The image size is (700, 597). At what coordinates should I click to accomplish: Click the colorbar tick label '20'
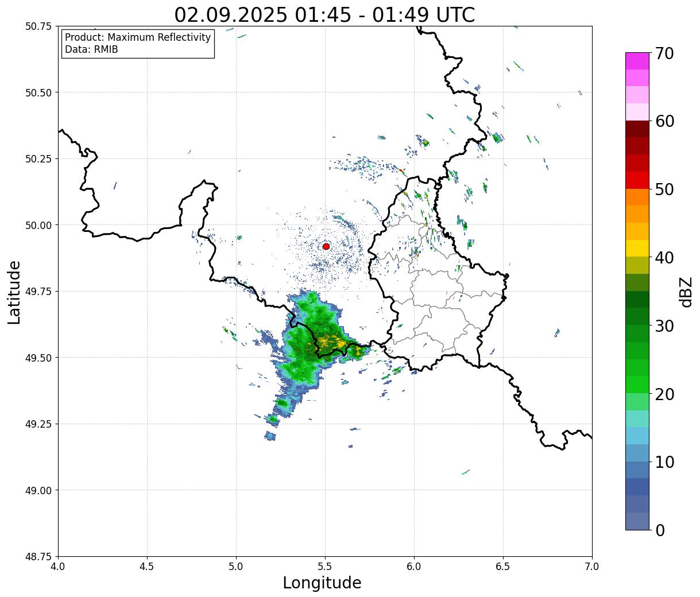664,394
